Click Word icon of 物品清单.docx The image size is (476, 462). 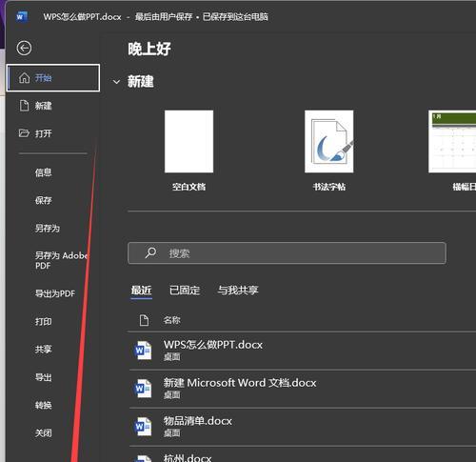143,427
